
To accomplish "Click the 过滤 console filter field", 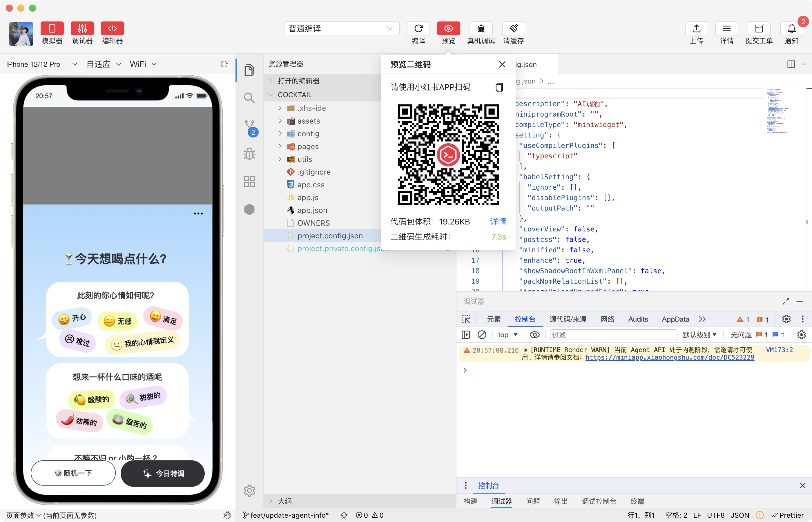I will point(613,335).
